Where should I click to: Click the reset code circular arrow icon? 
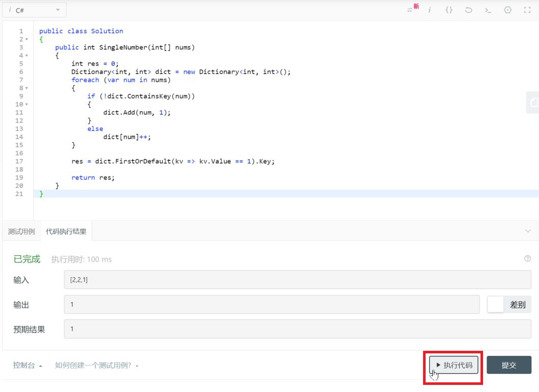468,10
